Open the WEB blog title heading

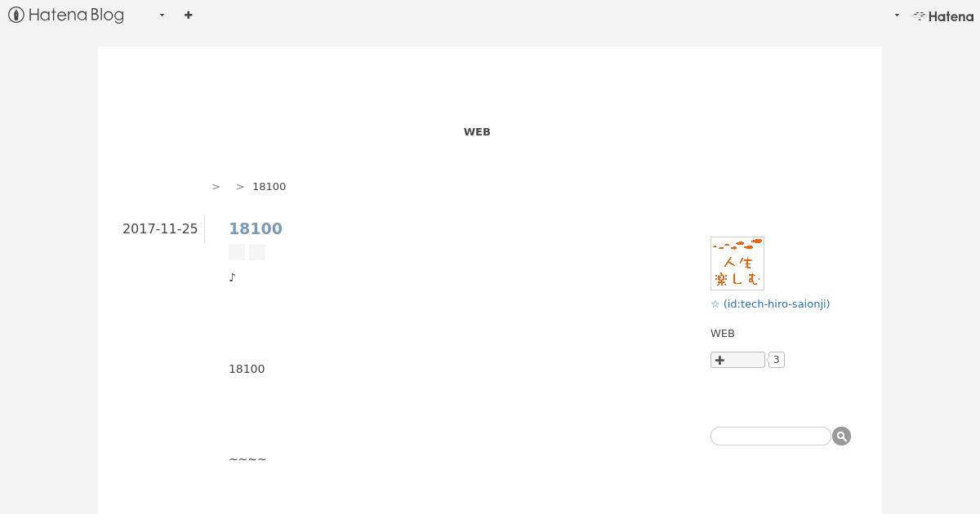point(477,131)
